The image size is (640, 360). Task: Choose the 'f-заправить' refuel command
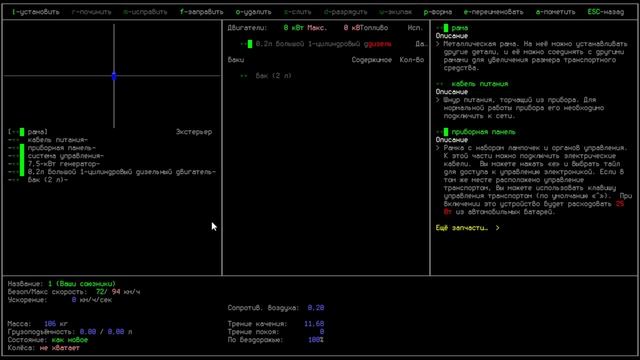202,12
